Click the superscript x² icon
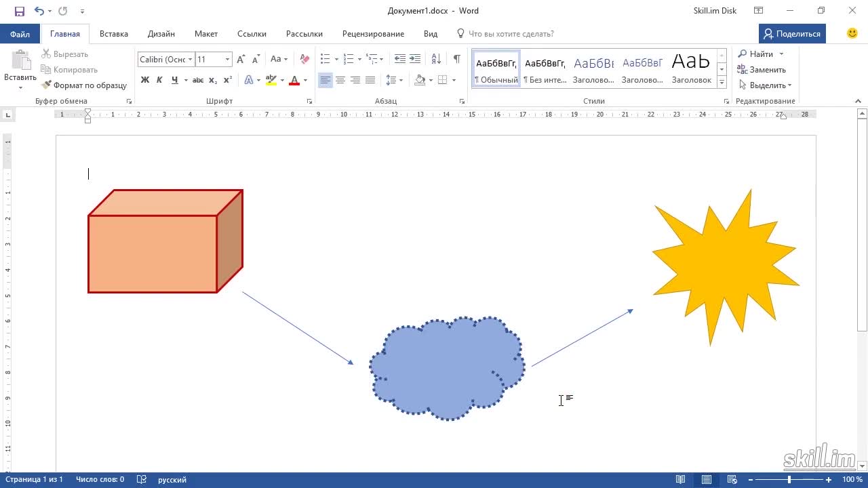This screenshot has width=868, height=488. coord(228,80)
